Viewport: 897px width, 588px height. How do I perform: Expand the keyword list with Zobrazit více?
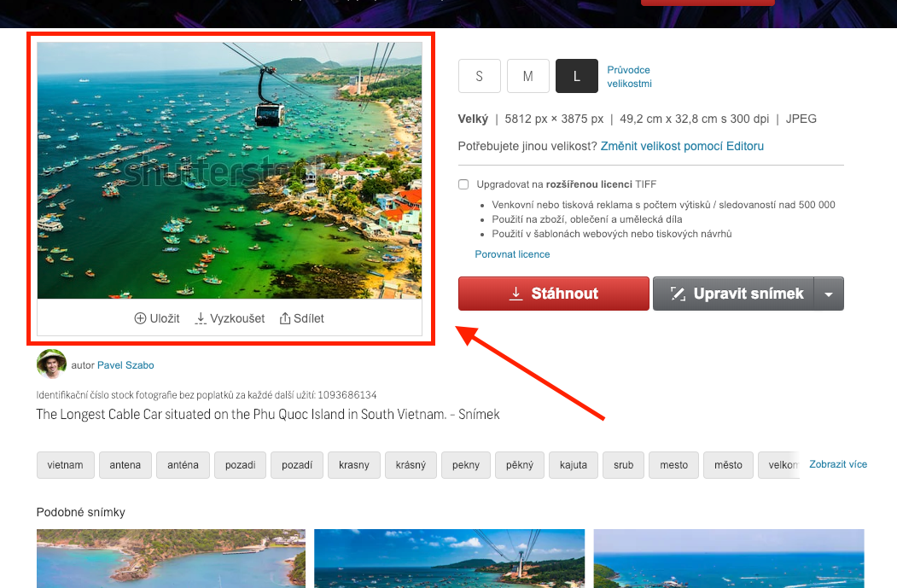[838, 464]
